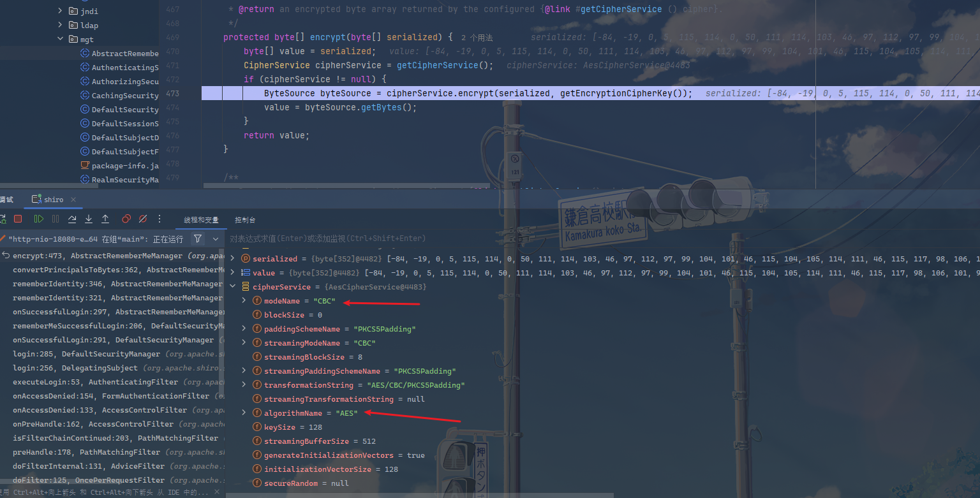The height and width of the screenshot is (498, 980).
Task: Step into the method call
Action: click(89, 219)
